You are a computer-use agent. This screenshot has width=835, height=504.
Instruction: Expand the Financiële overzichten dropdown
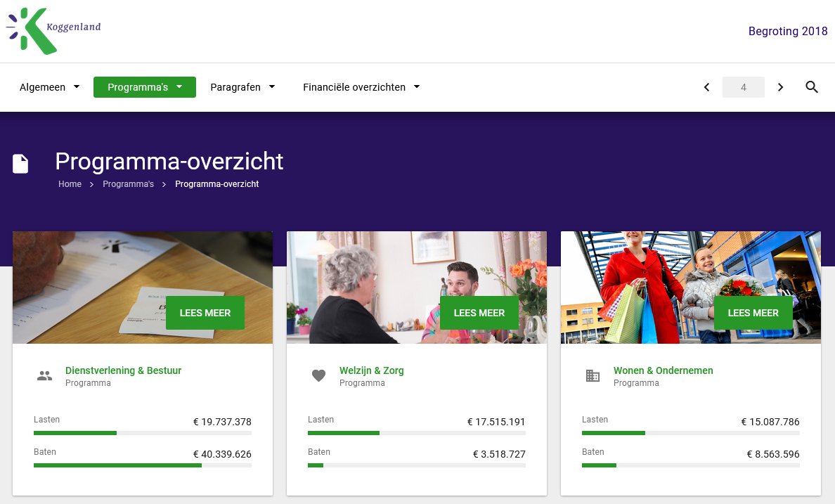pyautogui.click(x=361, y=87)
